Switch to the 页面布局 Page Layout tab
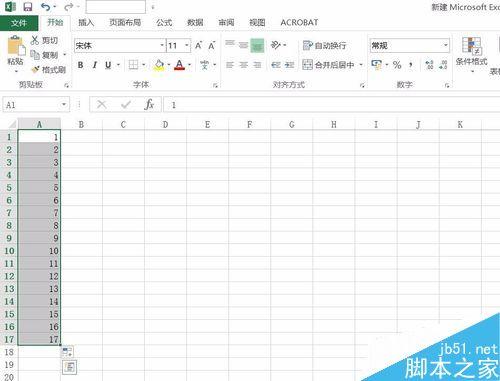This screenshot has height=381, width=500. [125, 23]
